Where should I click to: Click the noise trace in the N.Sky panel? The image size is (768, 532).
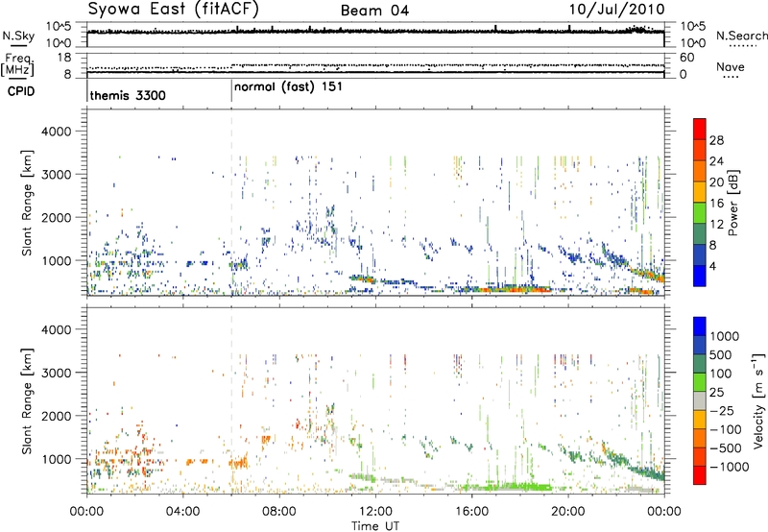[375, 32]
